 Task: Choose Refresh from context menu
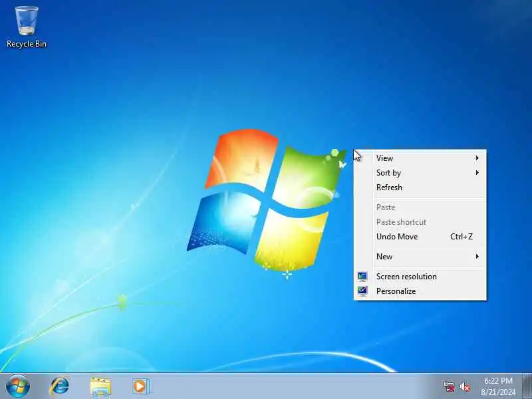coord(420,188)
